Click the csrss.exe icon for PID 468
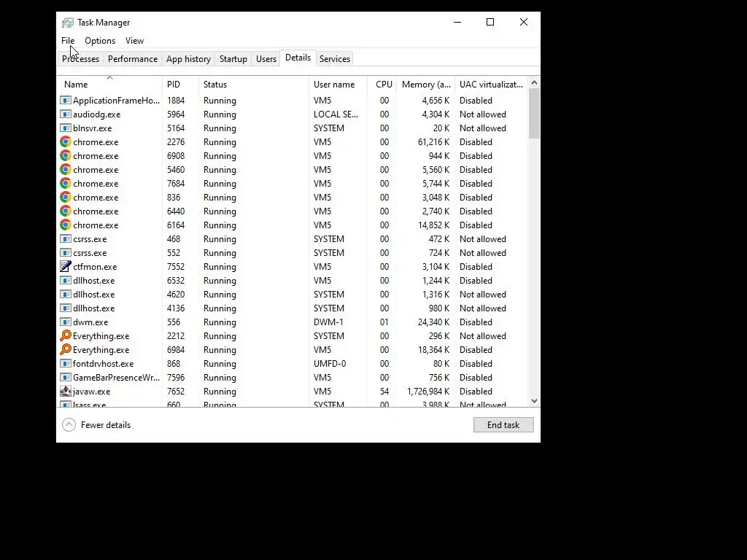The height and width of the screenshot is (560, 747). 66,239
